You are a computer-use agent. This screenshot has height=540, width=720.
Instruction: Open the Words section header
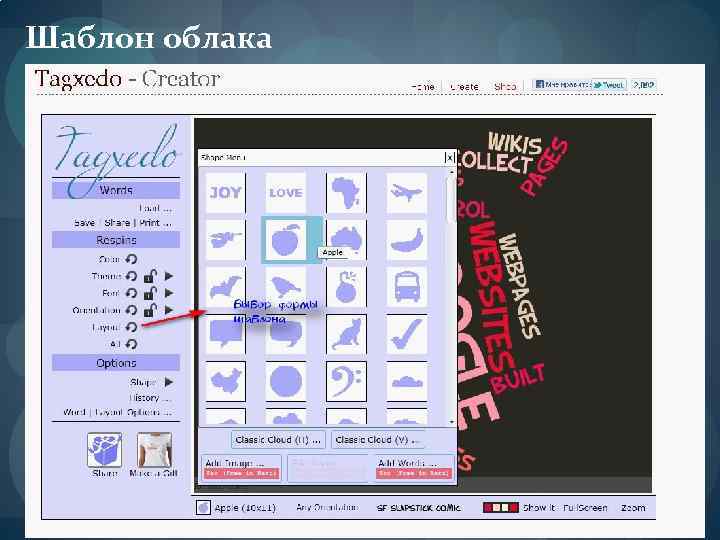click(116, 190)
